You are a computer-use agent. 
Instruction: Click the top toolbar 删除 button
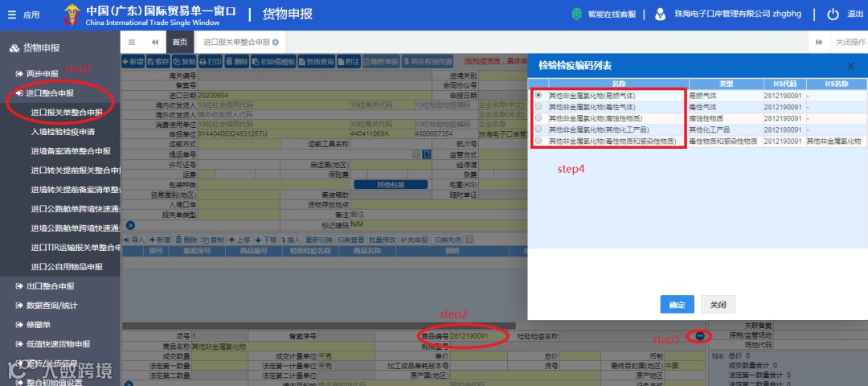[237, 62]
